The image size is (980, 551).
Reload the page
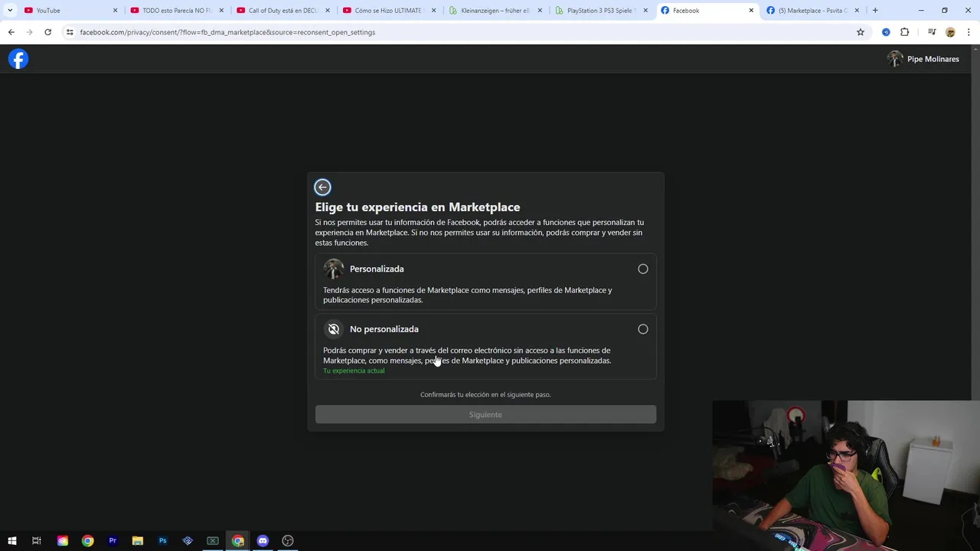click(x=47, y=32)
